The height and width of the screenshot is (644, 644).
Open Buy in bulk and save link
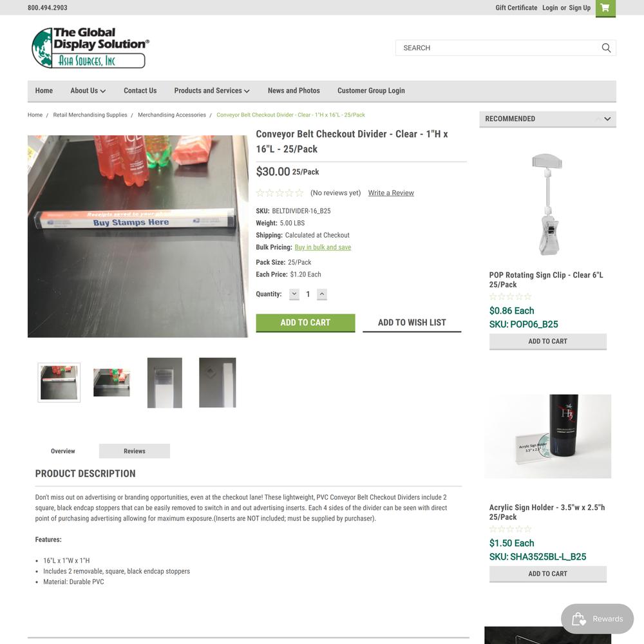click(x=323, y=247)
